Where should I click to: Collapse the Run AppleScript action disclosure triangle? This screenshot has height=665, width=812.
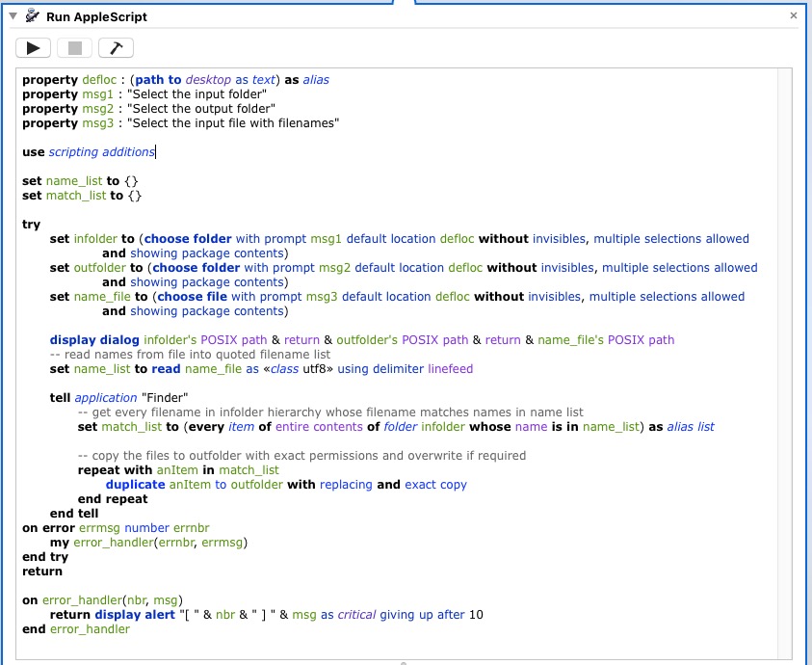[13, 16]
